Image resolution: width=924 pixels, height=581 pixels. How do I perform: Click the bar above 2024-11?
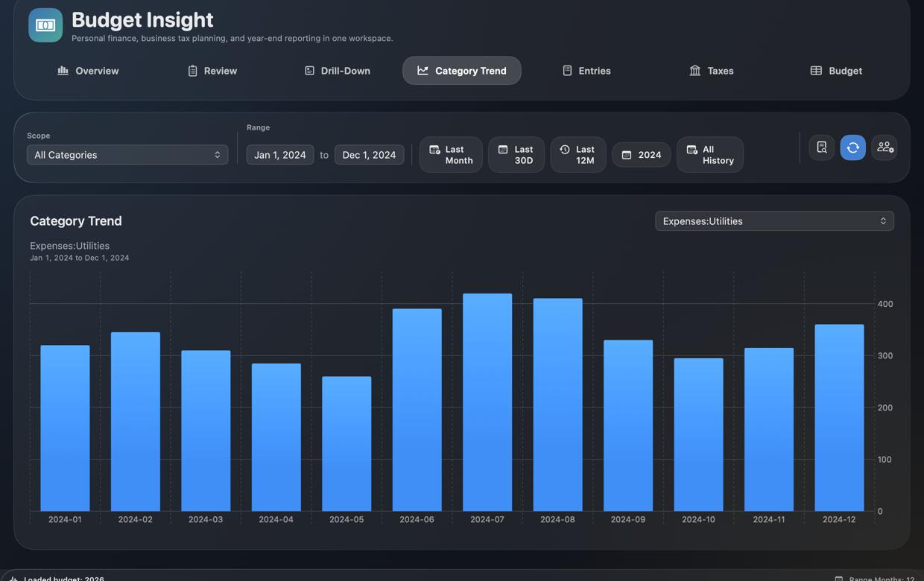click(x=769, y=430)
